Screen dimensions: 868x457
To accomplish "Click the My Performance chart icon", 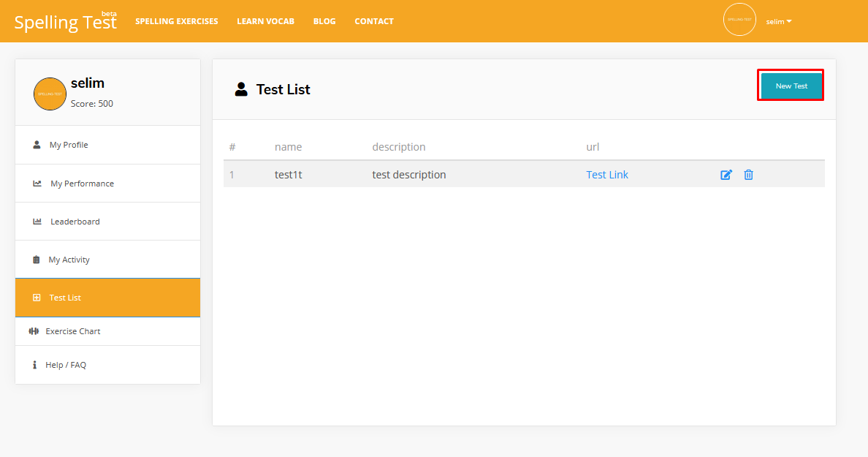I will pos(37,184).
